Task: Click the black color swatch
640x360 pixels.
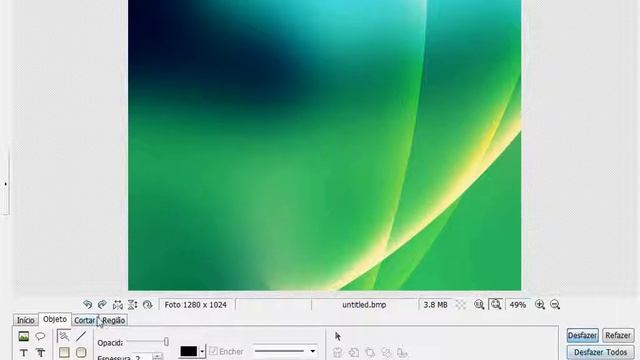Action: pos(189,351)
